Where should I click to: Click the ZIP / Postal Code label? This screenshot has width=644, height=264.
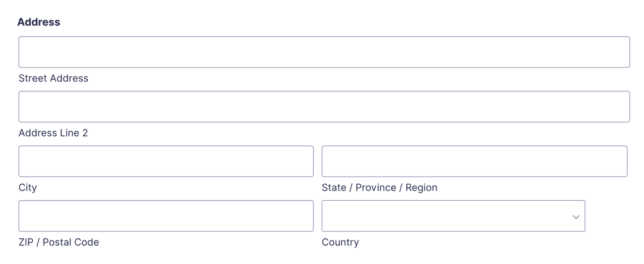(59, 242)
